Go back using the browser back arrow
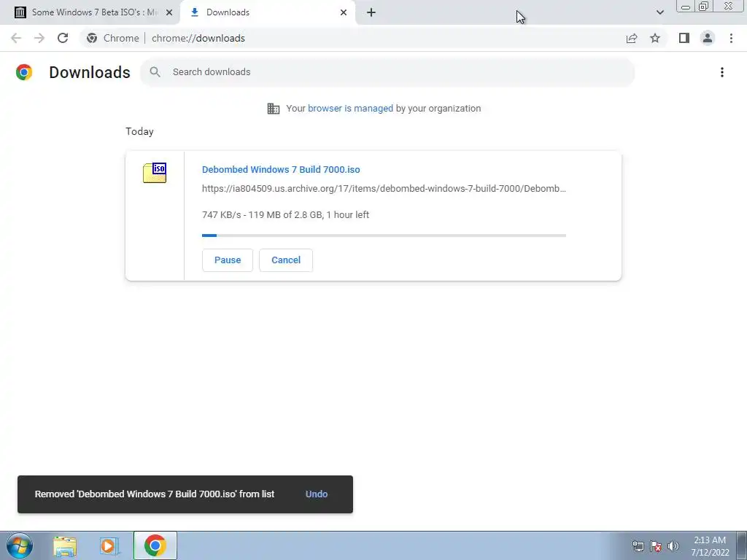Screen dimensions: 747x560 [x=16, y=38]
